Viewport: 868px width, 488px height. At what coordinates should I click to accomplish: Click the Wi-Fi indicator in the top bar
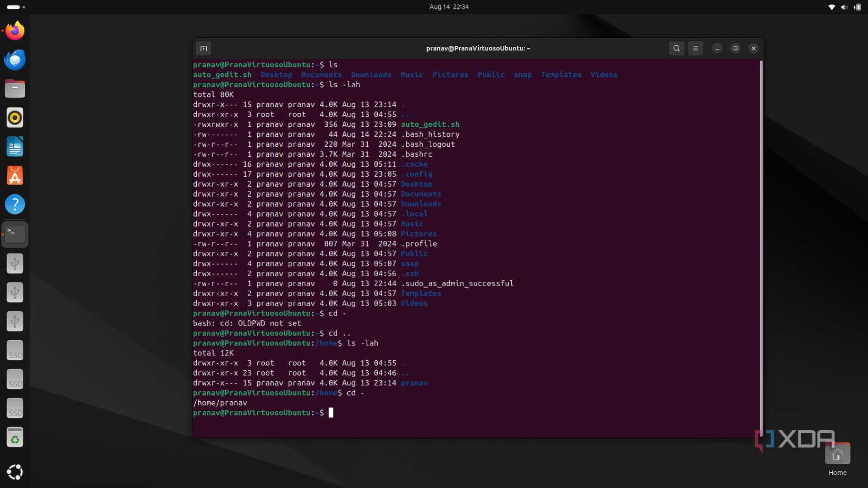click(831, 7)
